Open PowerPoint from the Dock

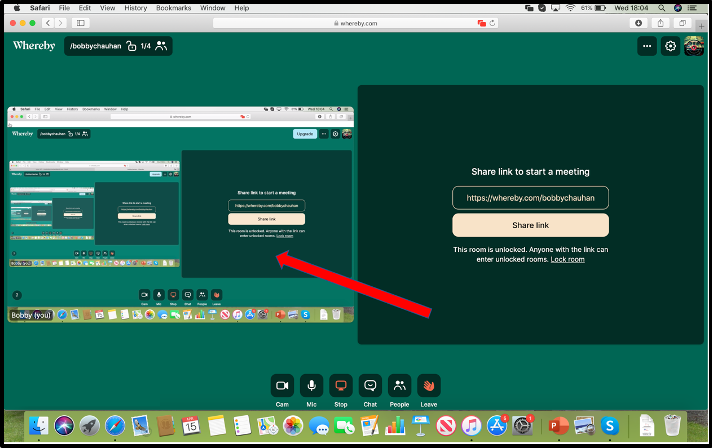(x=559, y=426)
